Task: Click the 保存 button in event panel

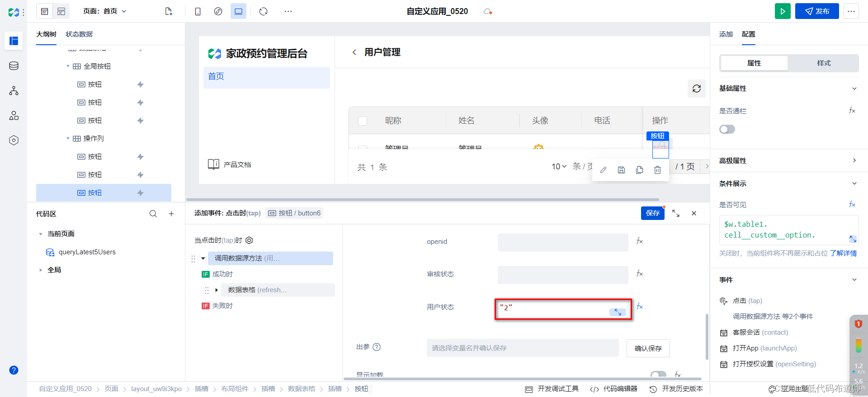Action: click(653, 213)
